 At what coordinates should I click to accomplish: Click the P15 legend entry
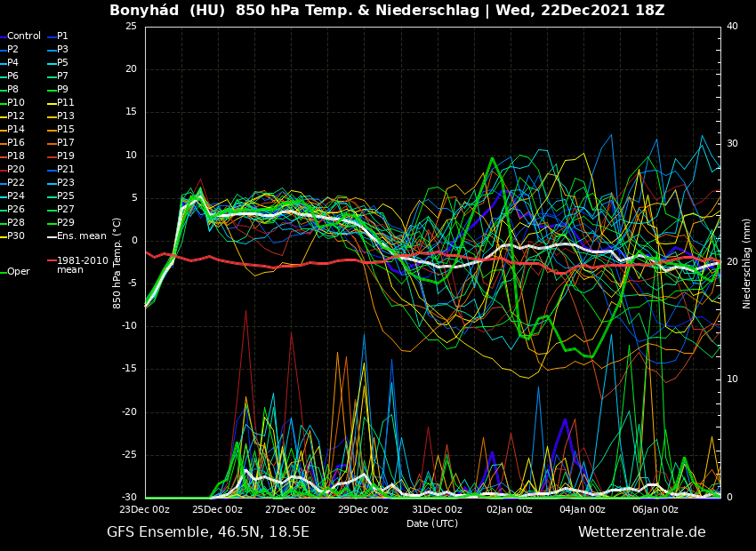66,130
